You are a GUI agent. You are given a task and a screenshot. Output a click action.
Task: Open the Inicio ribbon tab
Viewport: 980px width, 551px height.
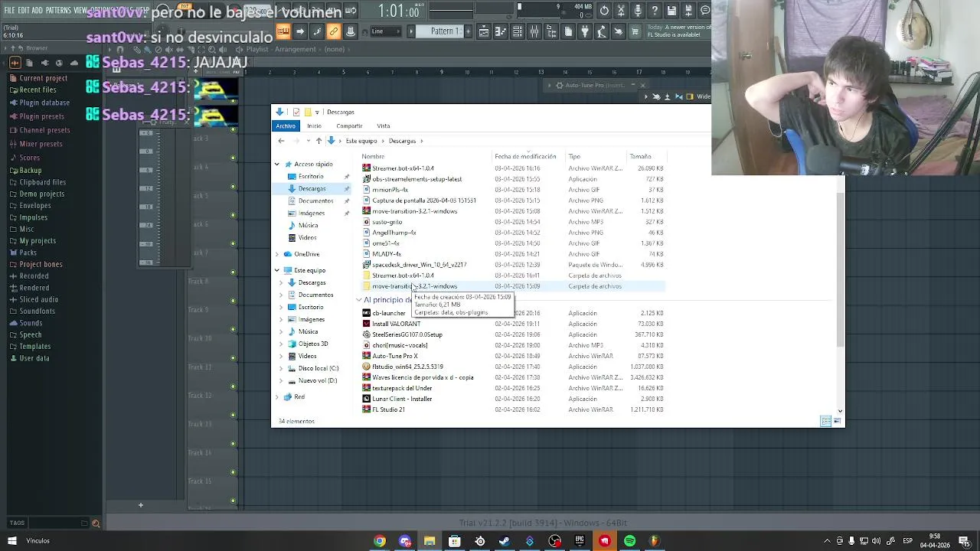[x=314, y=126]
